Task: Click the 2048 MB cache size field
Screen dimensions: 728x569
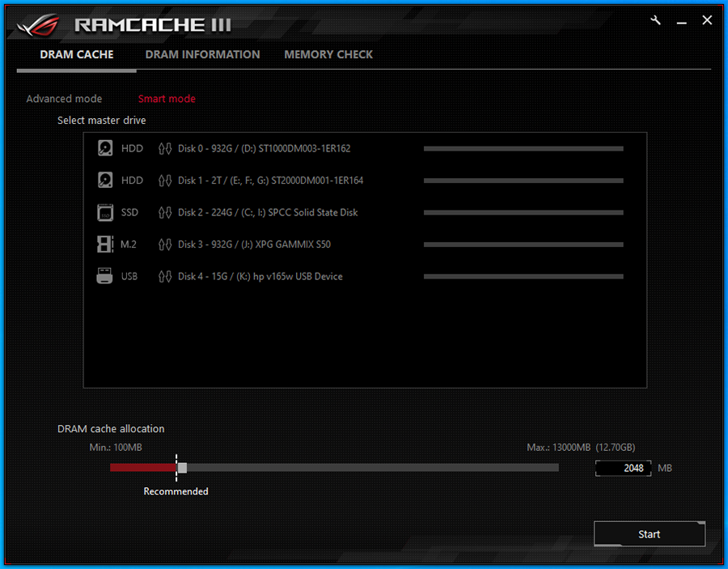Action: (x=623, y=468)
